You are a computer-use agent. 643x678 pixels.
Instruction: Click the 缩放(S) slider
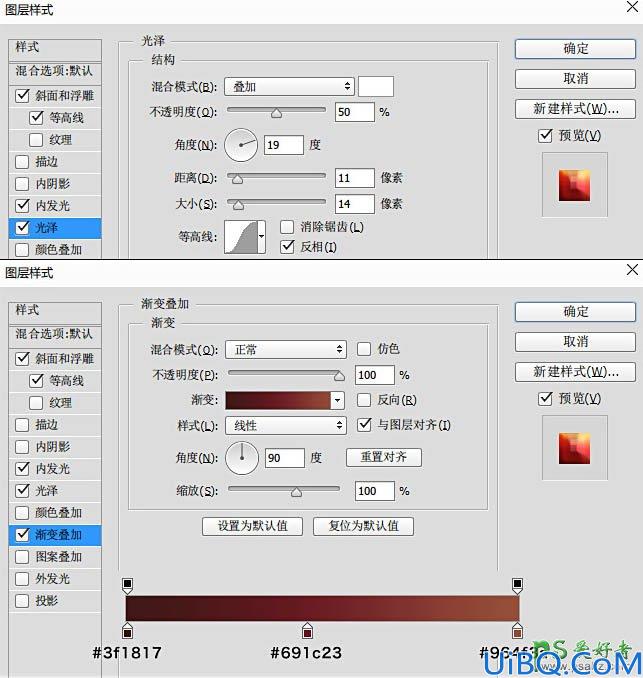point(284,489)
